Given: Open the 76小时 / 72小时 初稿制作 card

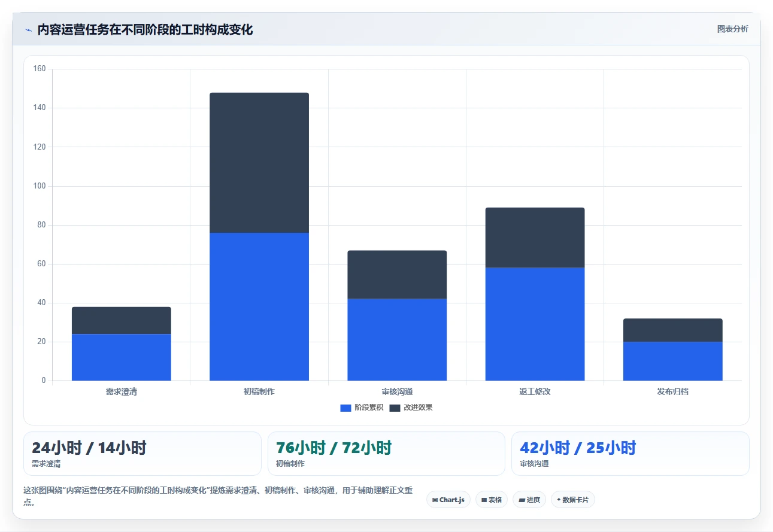Looking at the screenshot, I should click(x=387, y=454).
